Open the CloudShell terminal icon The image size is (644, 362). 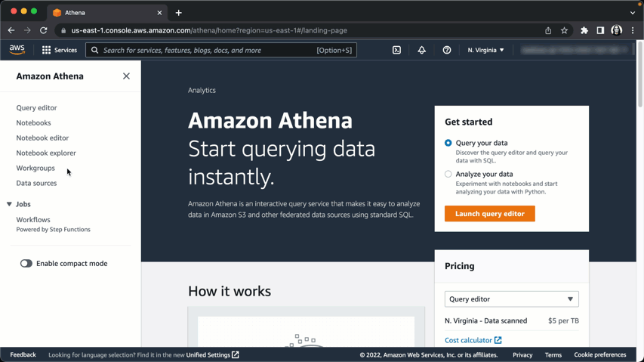[x=397, y=50]
